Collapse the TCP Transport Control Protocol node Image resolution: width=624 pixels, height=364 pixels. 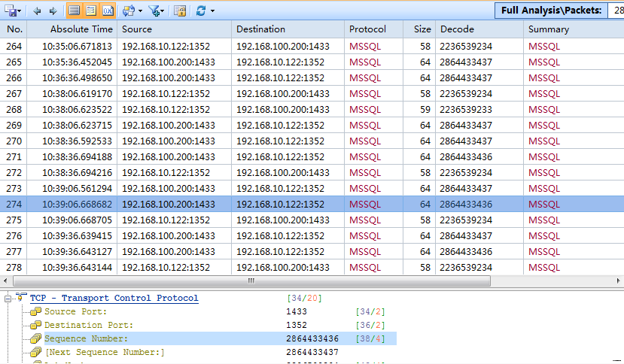8,299
